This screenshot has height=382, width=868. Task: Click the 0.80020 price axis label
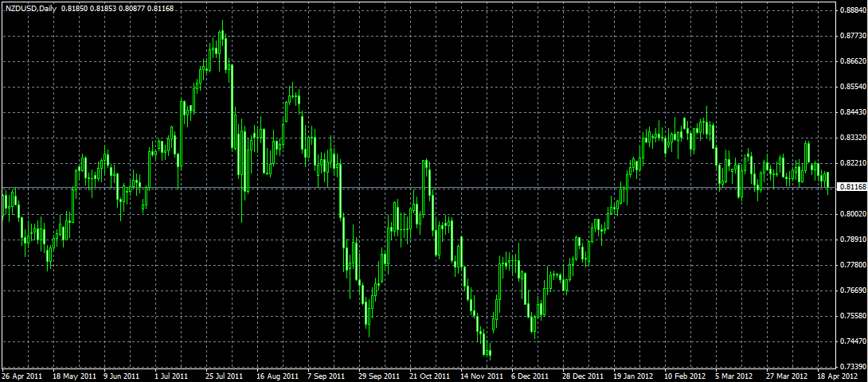(852, 214)
